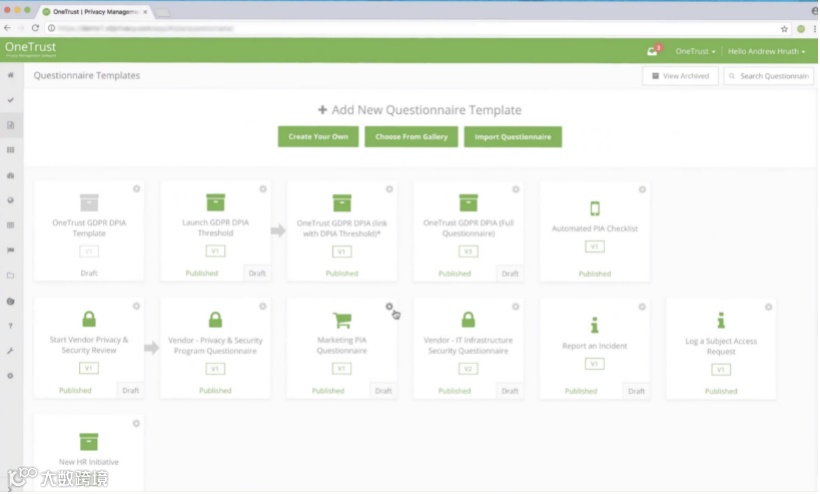Screen dimensions: 820x494
Task: Click Import Questionnaire button
Action: click(513, 137)
